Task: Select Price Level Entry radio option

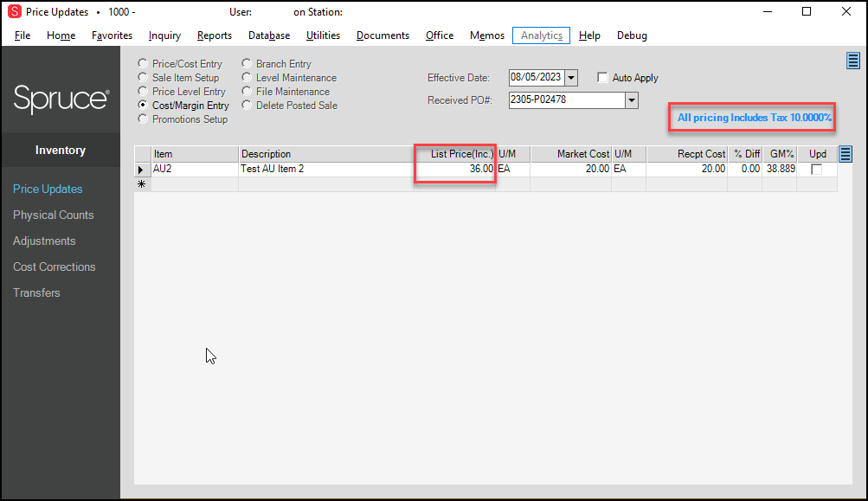Action: click(182, 92)
